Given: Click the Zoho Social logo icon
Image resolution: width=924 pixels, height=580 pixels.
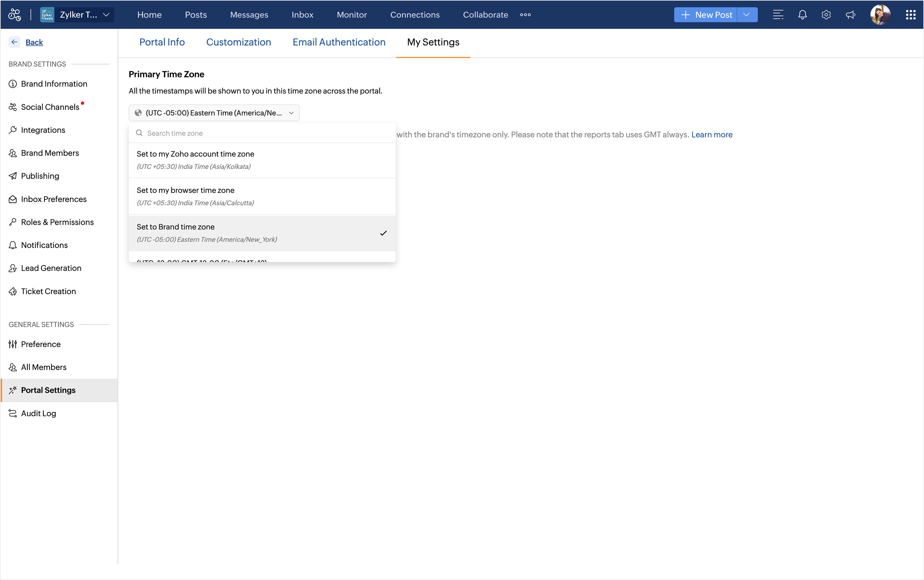Looking at the screenshot, I should pyautogui.click(x=15, y=15).
